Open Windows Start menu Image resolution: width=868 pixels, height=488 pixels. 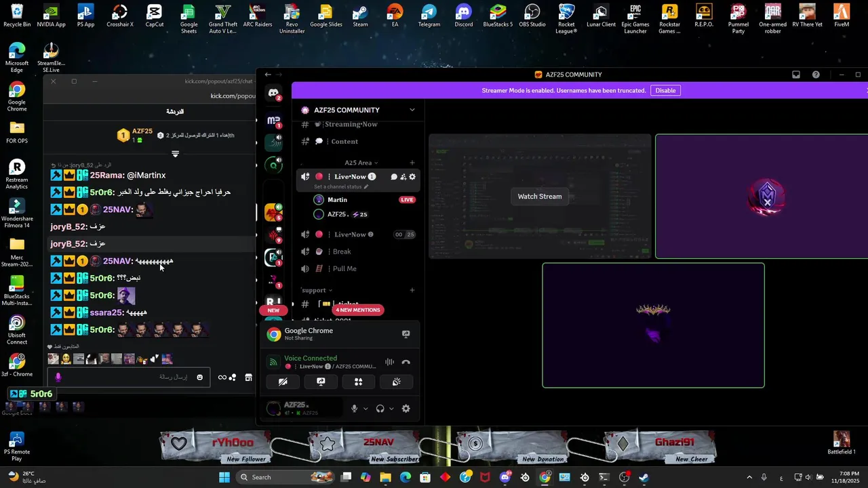(224, 477)
